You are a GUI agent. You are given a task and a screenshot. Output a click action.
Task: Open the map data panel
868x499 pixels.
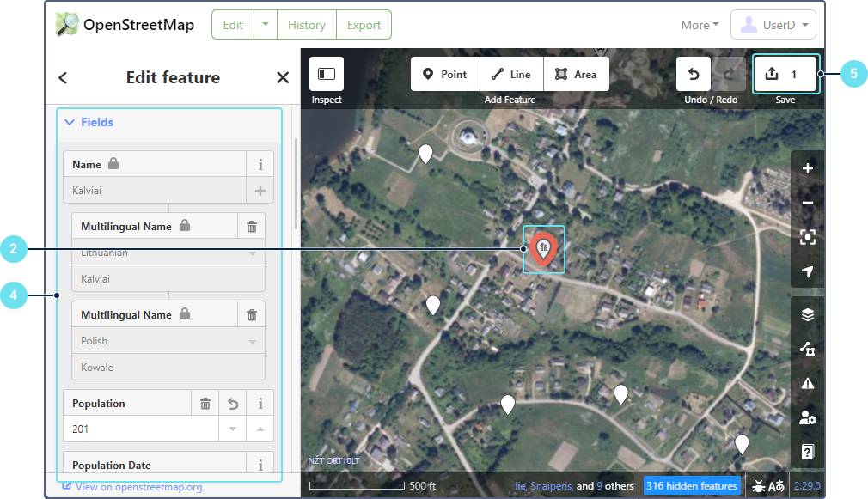pos(807,349)
